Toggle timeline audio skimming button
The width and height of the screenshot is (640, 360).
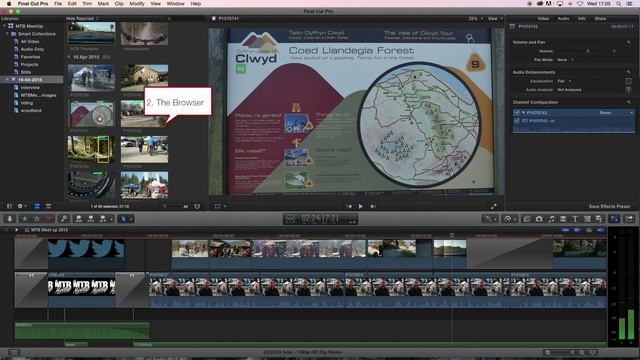[577, 230]
